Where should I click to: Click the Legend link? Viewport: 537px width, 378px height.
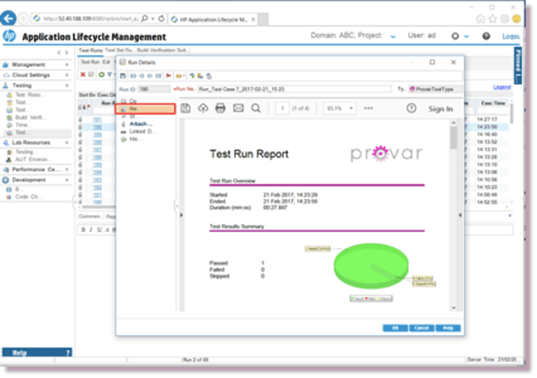pos(502,87)
